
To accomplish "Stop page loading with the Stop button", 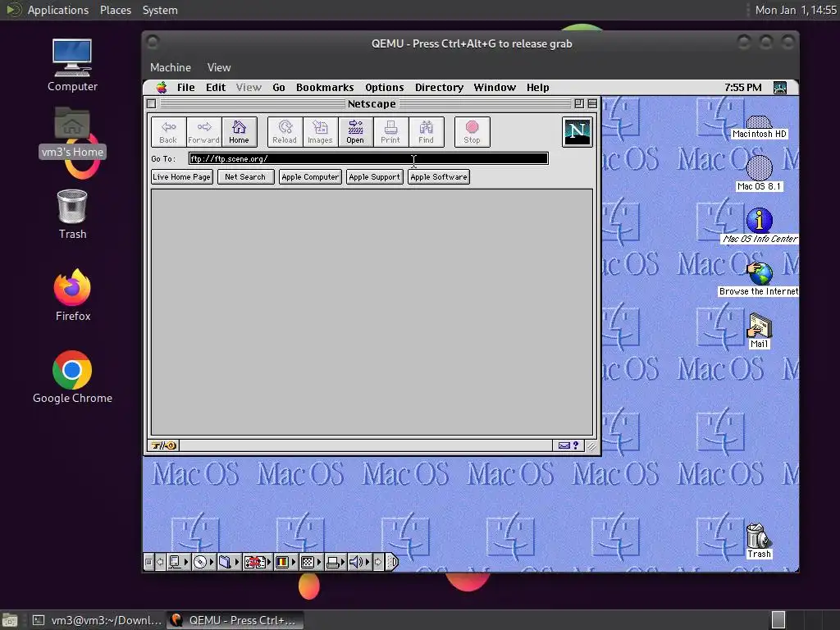I will click(x=472, y=132).
